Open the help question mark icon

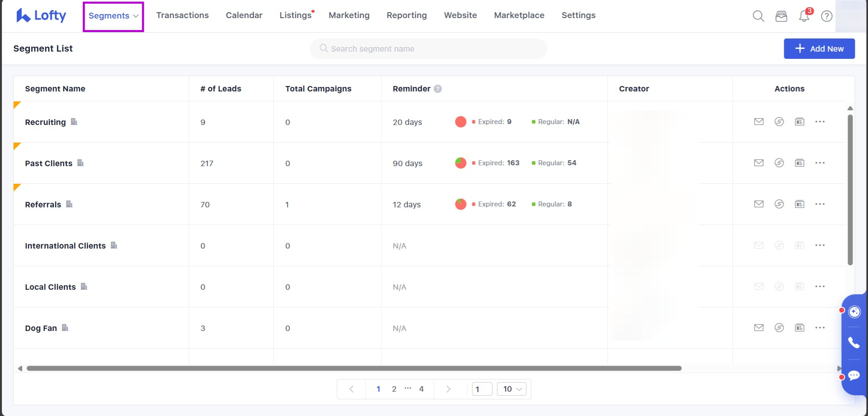click(x=826, y=16)
